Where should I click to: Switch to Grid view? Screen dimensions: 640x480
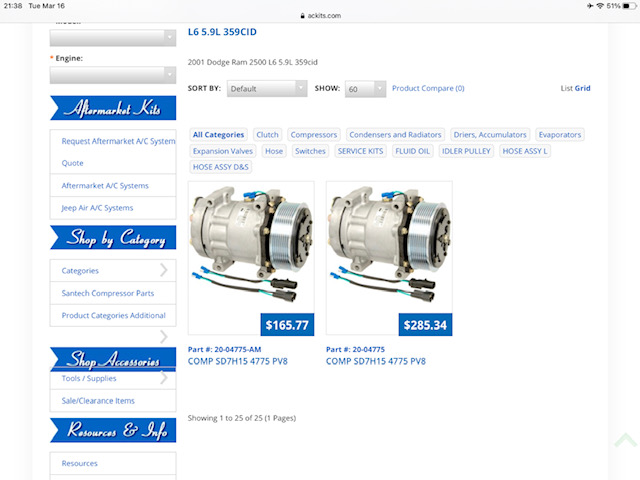click(582, 88)
